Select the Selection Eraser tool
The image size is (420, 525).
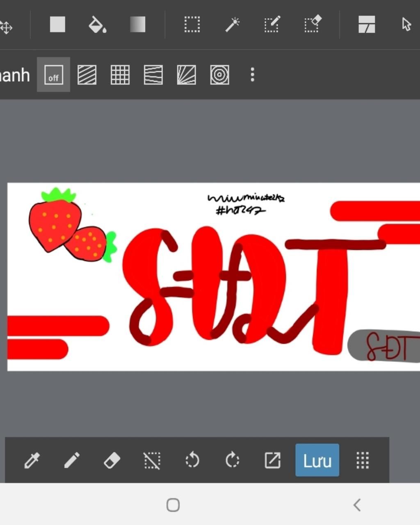point(313,25)
